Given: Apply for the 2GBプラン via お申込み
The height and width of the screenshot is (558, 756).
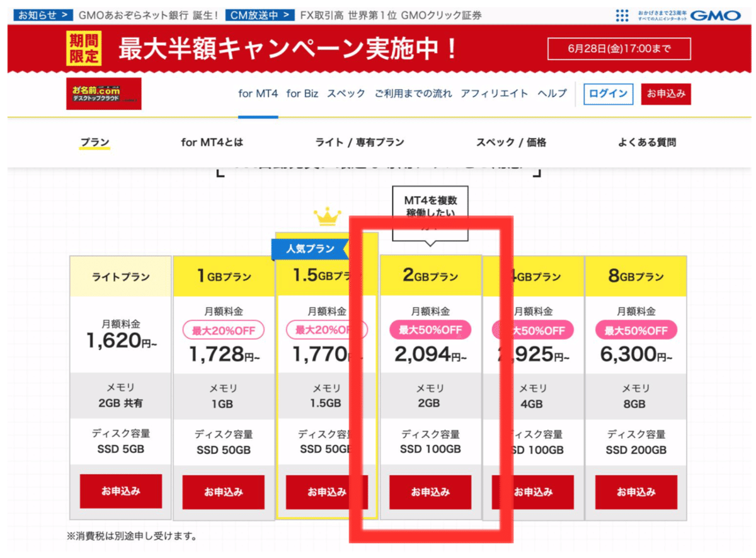Looking at the screenshot, I should click(x=430, y=492).
